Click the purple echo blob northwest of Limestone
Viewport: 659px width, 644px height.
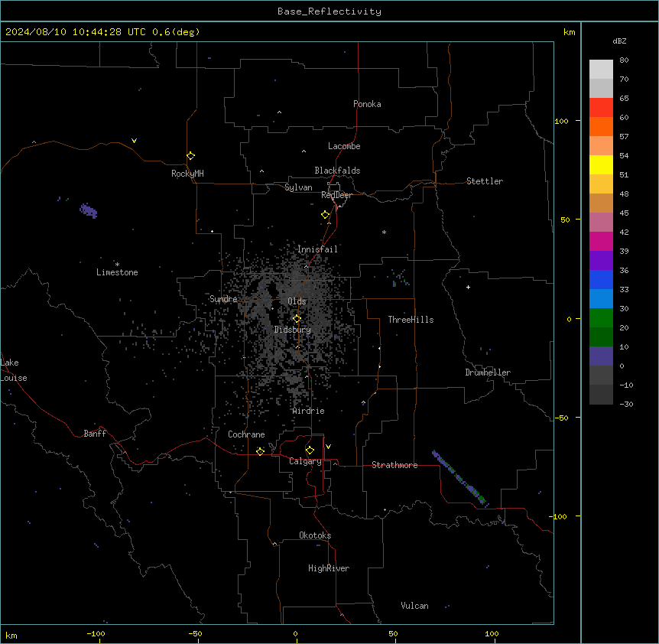pos(88,210)
